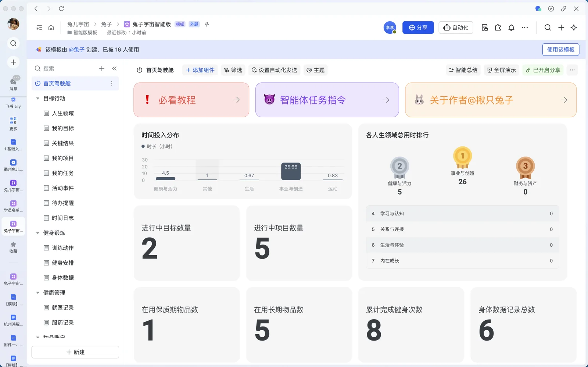This screenshot has height=367, width=588.
Task: Go back with the left arrow
Action: (36, 8)
